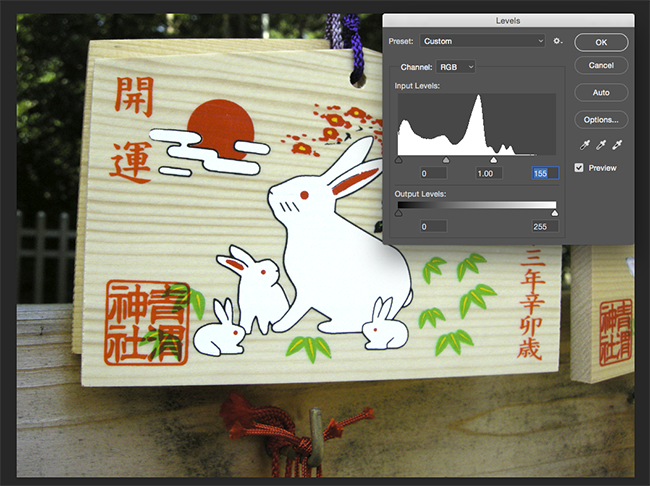The image size is (650, 486).
Task: Select the black point eyedropper
Action: pos(585,145)
